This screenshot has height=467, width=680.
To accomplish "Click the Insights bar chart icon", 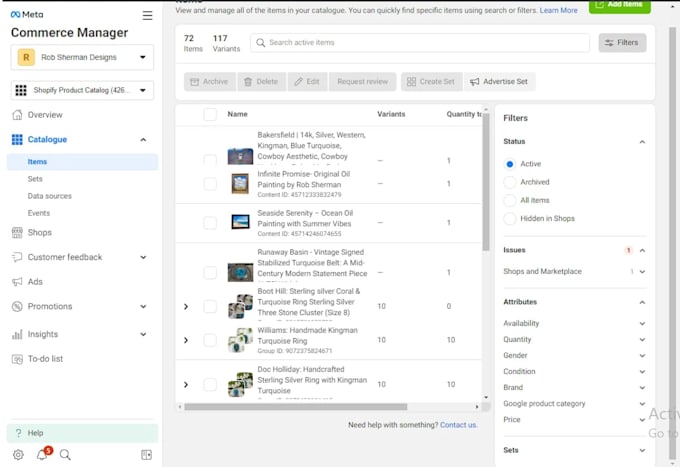I will coord(17,334).
